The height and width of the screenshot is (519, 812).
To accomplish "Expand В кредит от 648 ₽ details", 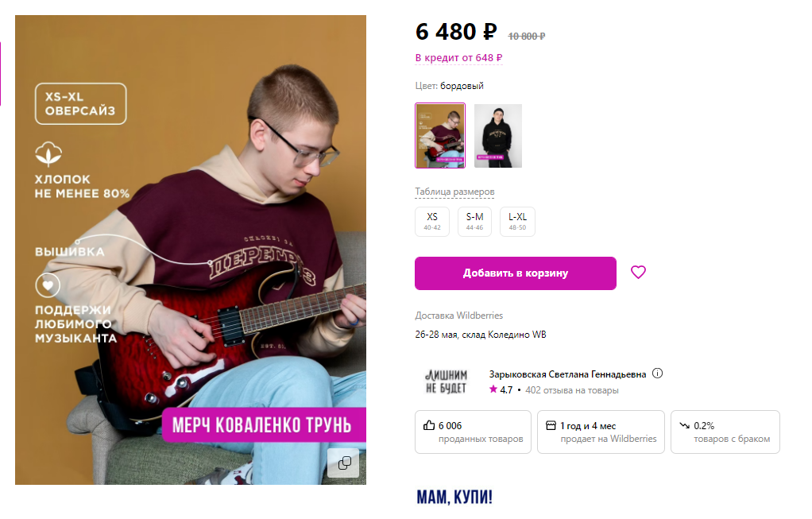I will click(x=458, y=58).
